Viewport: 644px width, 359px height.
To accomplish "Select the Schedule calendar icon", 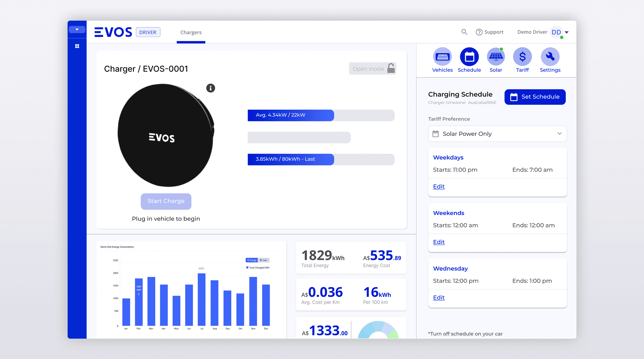I will point(469,57).
